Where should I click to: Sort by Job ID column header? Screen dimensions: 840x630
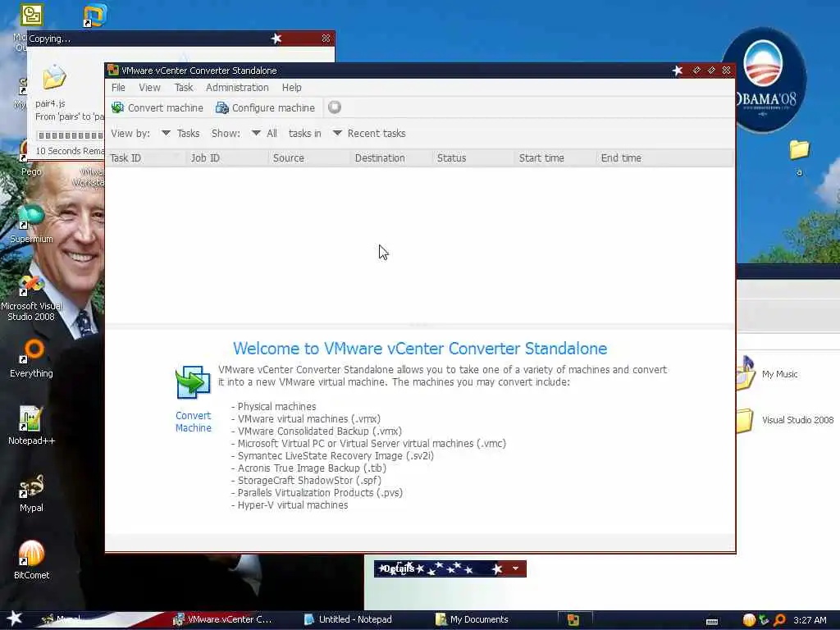226,158
